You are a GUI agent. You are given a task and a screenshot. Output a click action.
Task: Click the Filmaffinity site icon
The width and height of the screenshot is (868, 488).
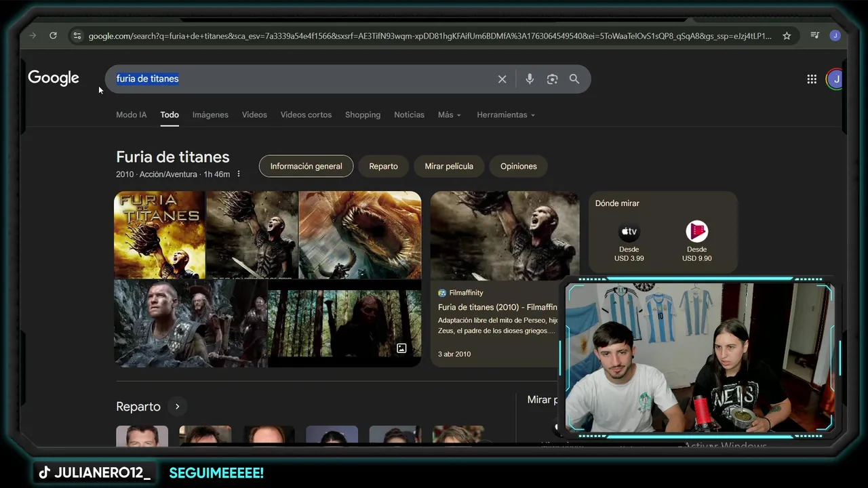pos(442,293)
